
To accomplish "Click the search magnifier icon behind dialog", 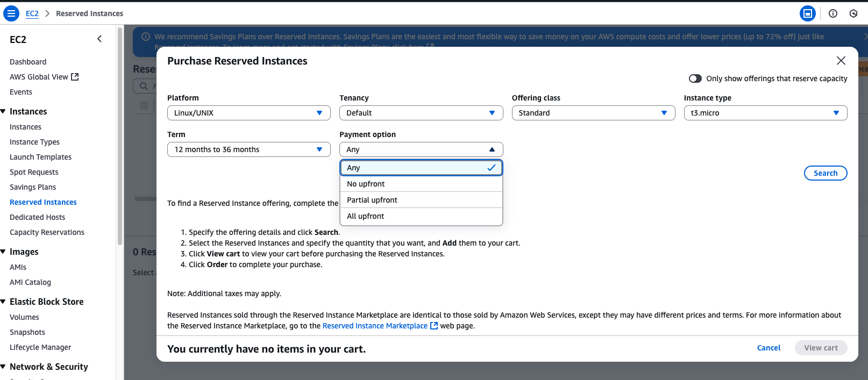I will tap(144, 86).
